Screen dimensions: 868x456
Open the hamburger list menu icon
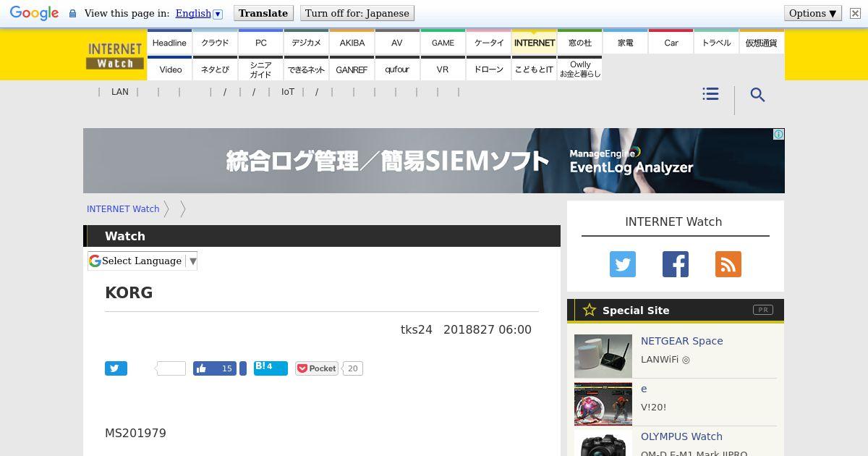click(x=710, y=94)
